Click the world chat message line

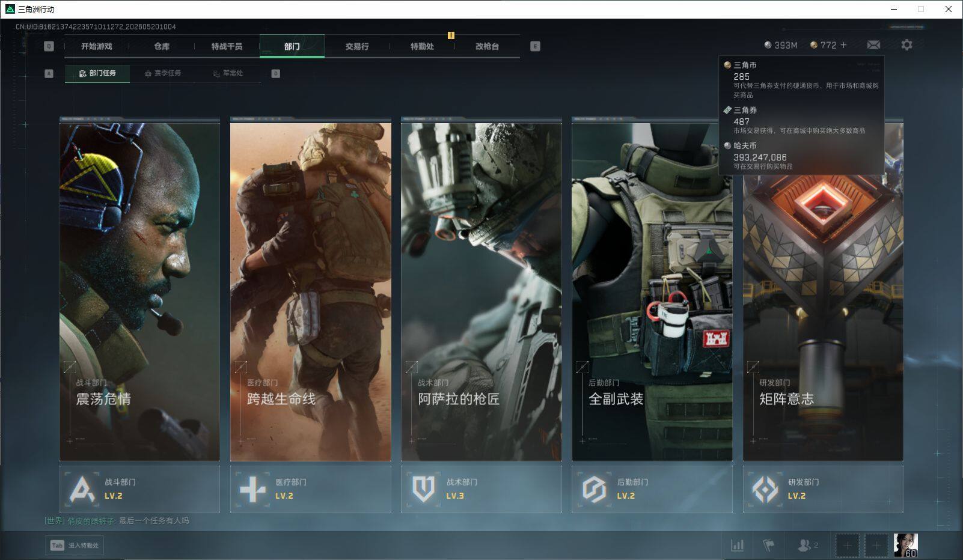tap(117, 521)
